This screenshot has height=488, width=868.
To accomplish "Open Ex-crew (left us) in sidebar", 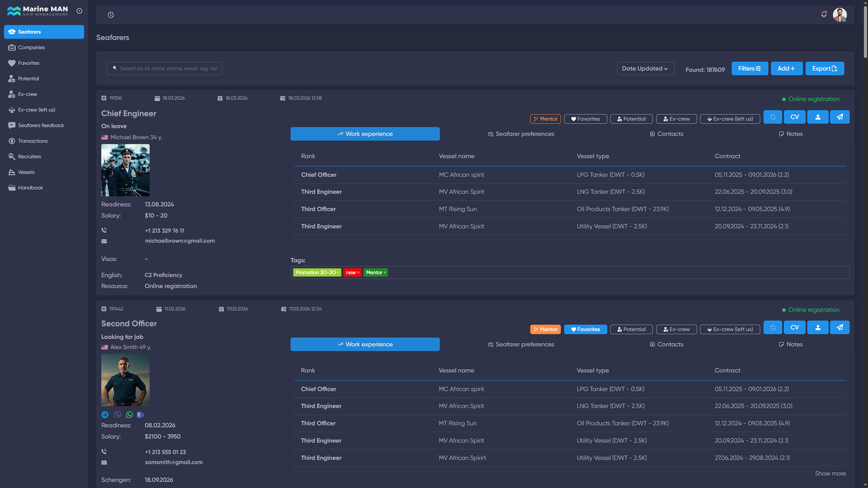I will click(x=44, y=110).
